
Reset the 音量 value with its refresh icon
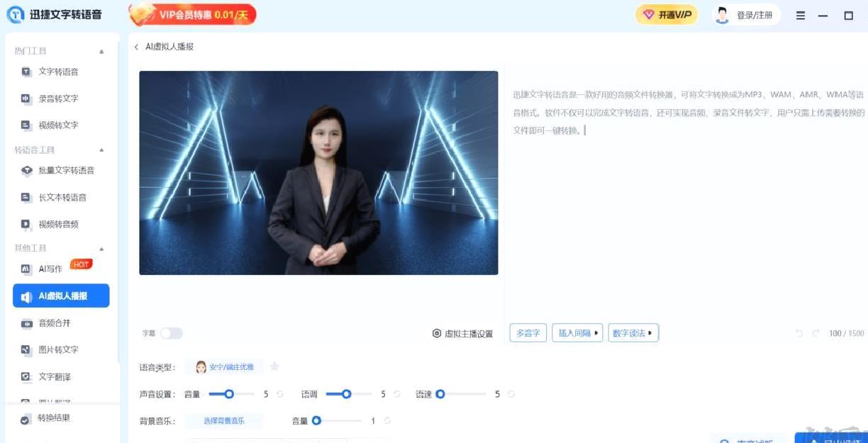coord(279,394)
